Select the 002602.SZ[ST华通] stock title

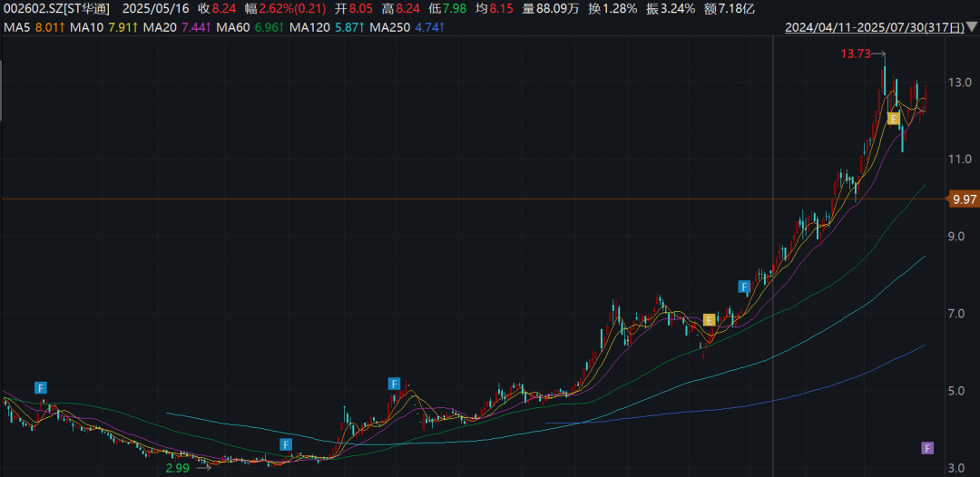pos(57,9)
